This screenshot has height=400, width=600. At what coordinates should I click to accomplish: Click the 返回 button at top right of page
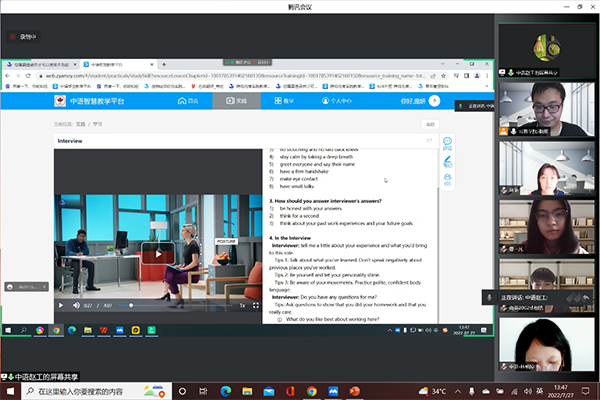[430, 123]
